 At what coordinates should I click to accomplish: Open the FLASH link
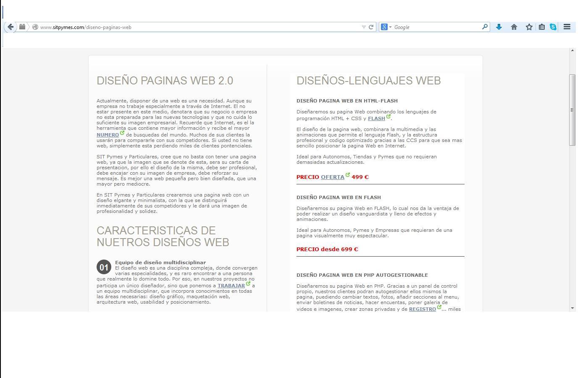376,118
